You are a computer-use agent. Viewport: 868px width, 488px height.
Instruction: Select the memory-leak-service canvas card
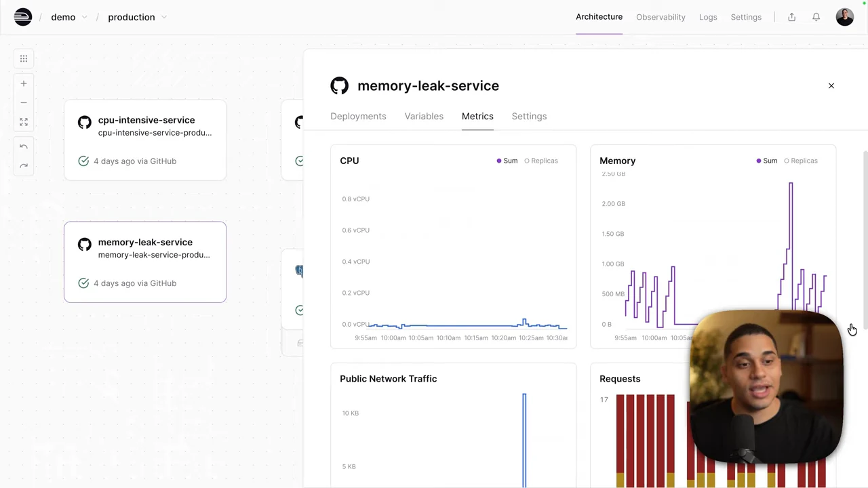145,262
